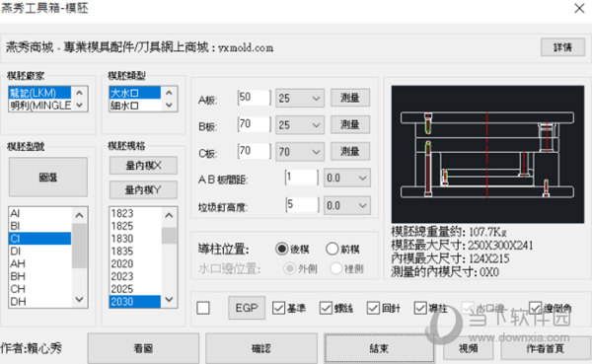Open C板 dropdown showing 70
The height and width of the screenshot is (364, 592).
[299, 152]
